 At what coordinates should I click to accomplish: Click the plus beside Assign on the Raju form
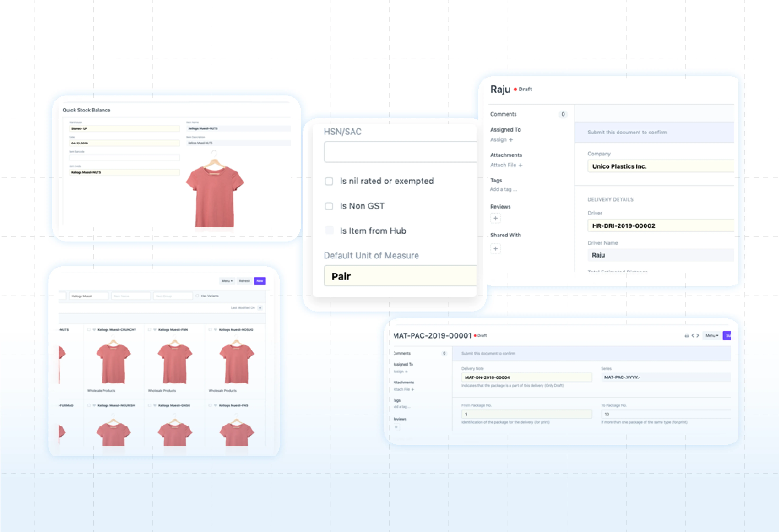pos(511,140)
